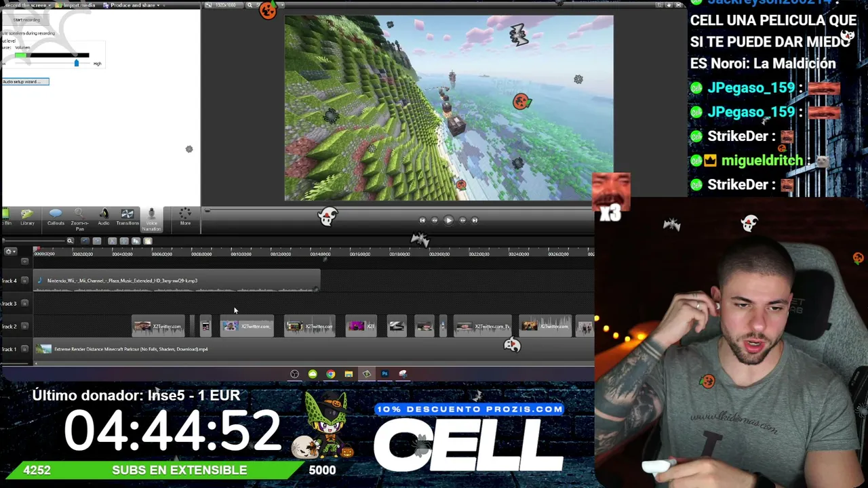The width and height of the screenshot is (868, 488).
Task: Toggle the lock on Track 4
Action: [24, 281]
